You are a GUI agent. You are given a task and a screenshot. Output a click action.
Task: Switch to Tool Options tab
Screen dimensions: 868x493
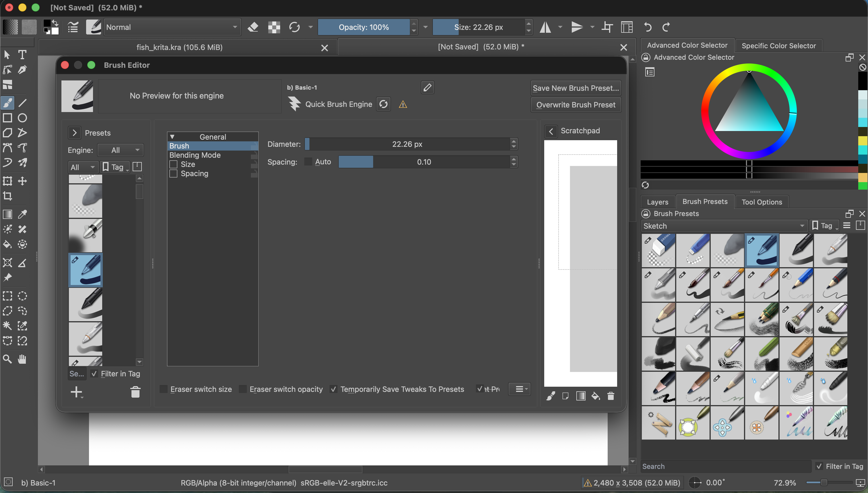tap(762, 202)
